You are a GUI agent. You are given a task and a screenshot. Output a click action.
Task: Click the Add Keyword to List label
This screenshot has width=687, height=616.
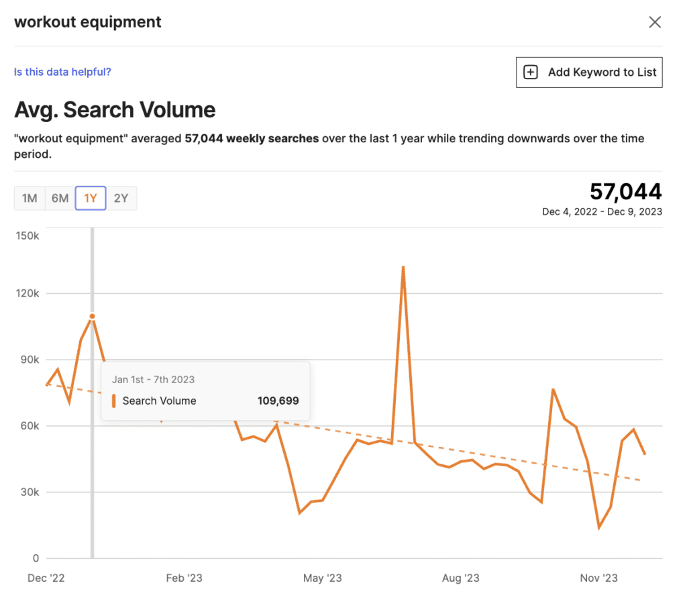coord(602,72)
